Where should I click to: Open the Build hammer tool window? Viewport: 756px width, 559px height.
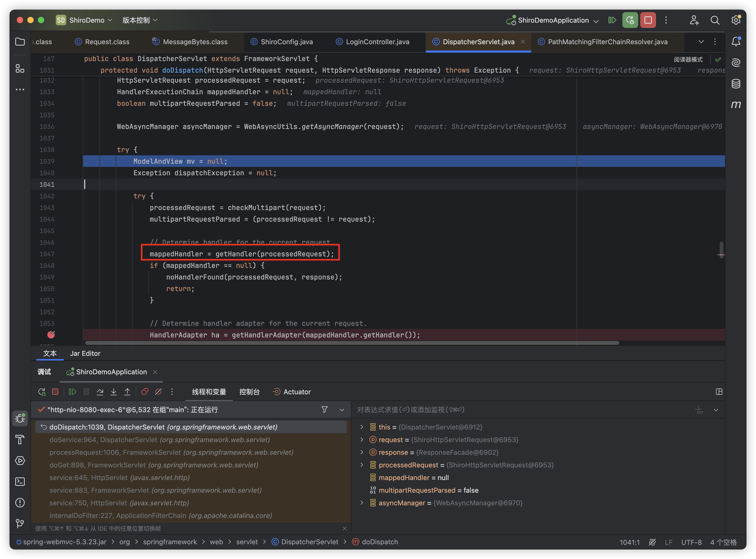coord(20,440)
